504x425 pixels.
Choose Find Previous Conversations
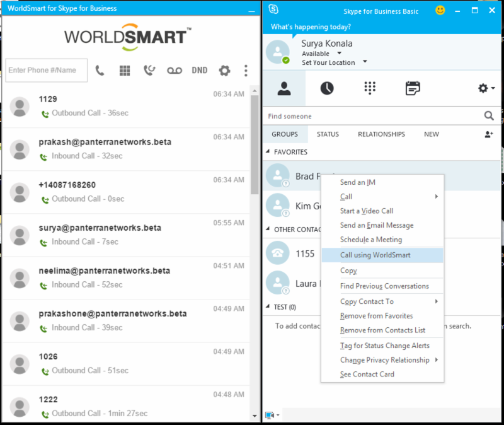click(x=382, y=286)
